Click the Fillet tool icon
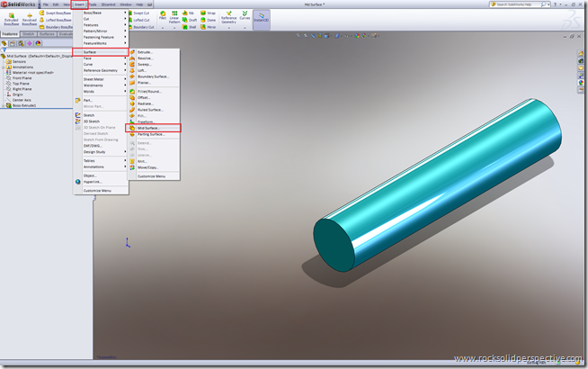This screenshot has width=588, height=369. tap(163, 13)
